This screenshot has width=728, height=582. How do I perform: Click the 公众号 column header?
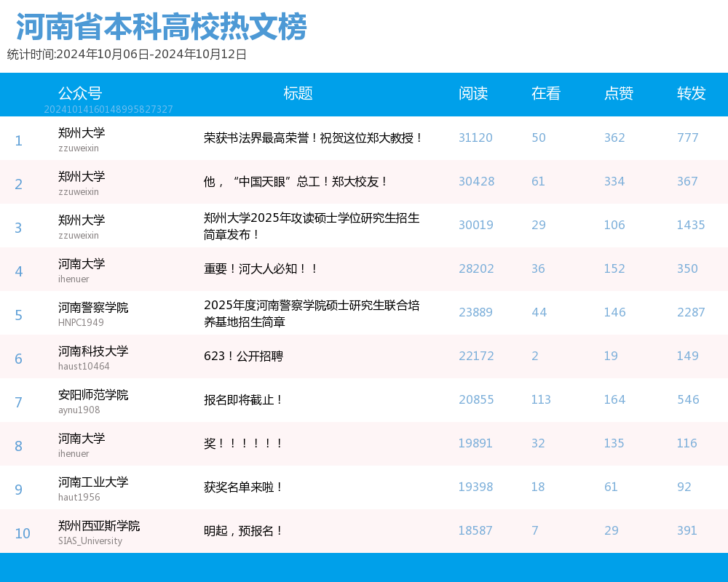coord(80,93)
